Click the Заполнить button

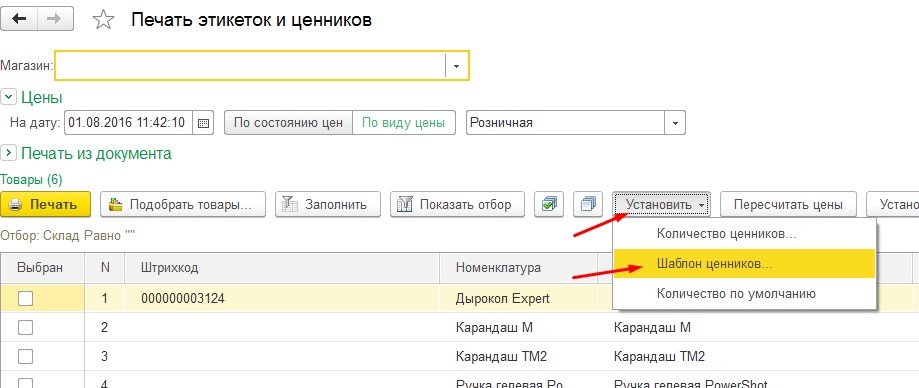tap(328, 205)
